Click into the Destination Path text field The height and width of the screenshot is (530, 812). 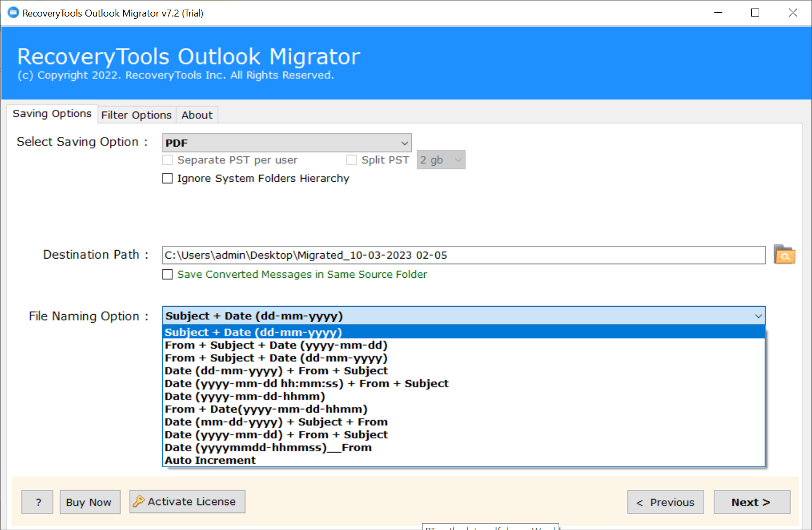[x=464, y=255]
